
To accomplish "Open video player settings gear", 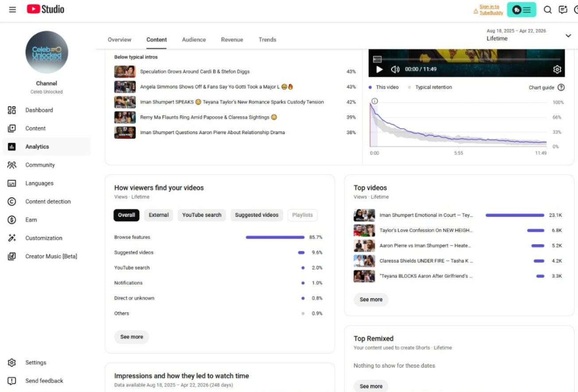I will 557,69.
